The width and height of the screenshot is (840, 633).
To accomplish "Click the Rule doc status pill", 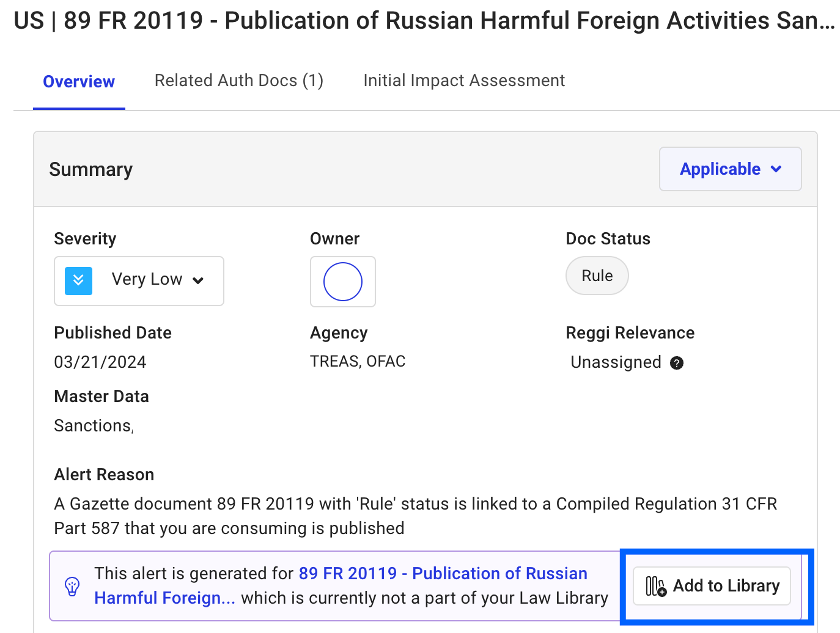I will 597,276.
